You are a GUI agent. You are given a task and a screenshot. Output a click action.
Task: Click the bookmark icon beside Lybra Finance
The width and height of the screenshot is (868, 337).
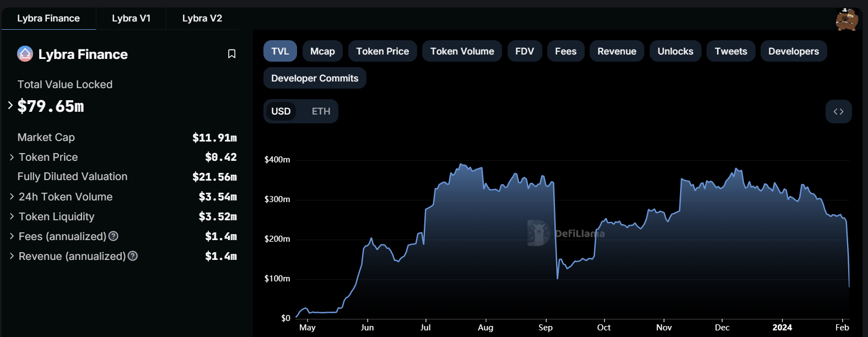tap(231, 54)
